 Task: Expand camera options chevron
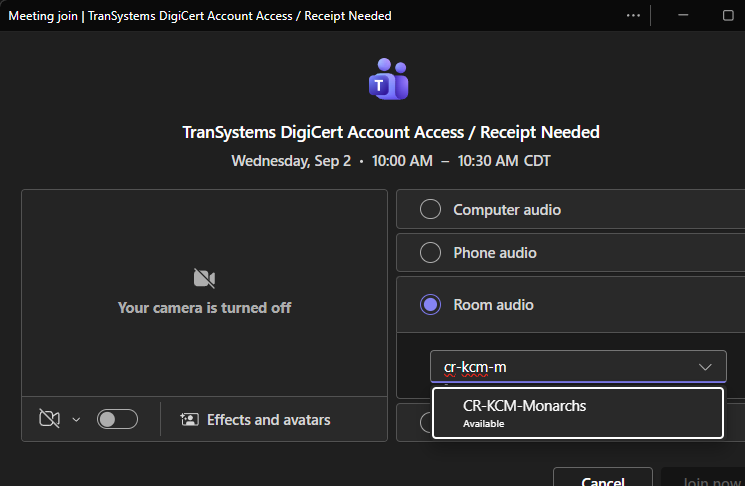[76, 419]
